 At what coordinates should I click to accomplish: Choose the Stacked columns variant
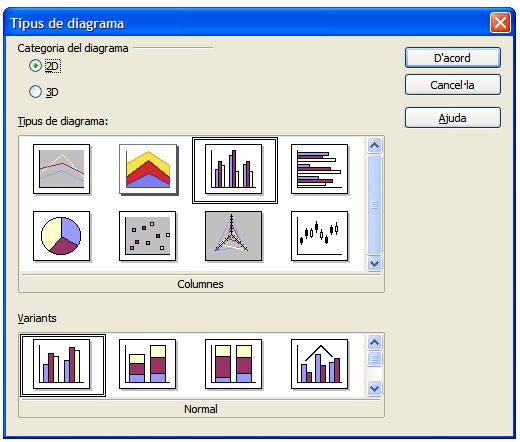[x=148, y=364]
